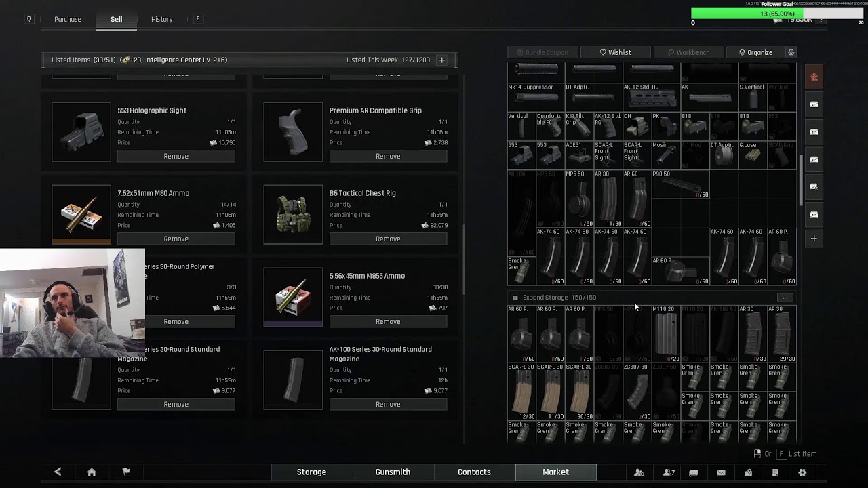Select the AK-12 Std. HG handguard item
The height and width of the screenshot is (488, 868).
click(x=651, y=97)
